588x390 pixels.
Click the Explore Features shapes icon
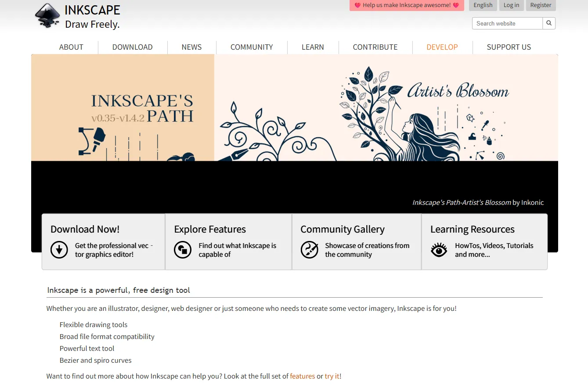pyautogui.click(x=183, y=250)
